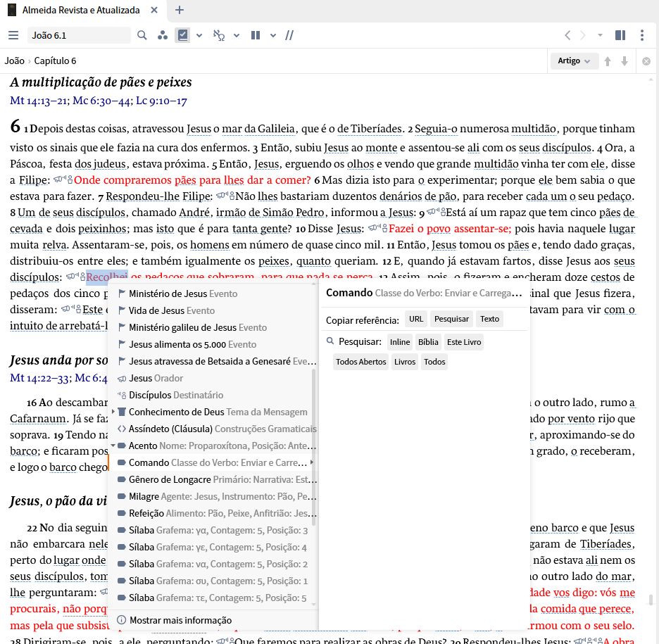Image resolution: width=659 pixels, height=644 pixels.
Task: Expand Conhecimento de Deus tree arrow
Action: tap(113, 412)
